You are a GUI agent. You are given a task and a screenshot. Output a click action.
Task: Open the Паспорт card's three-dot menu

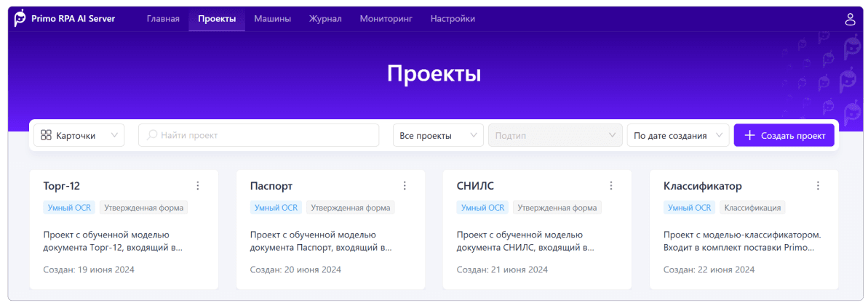(404, 186)
